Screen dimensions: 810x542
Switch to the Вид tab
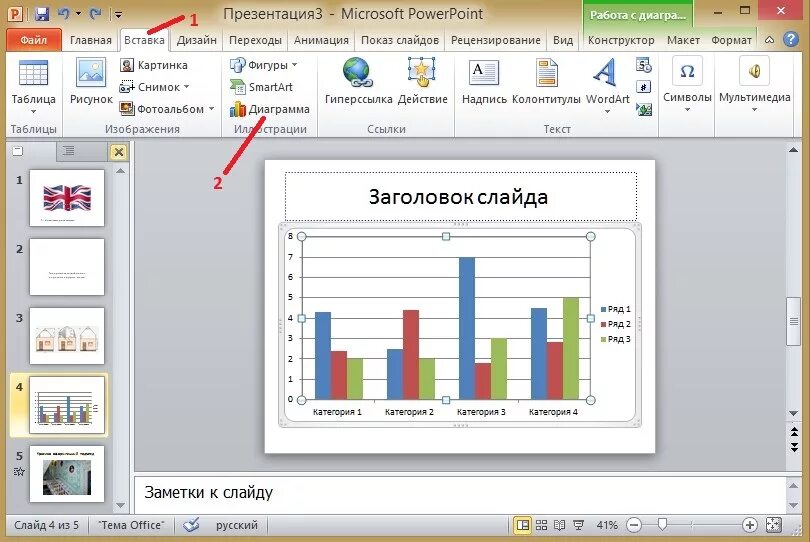click(x=563, y=40)
